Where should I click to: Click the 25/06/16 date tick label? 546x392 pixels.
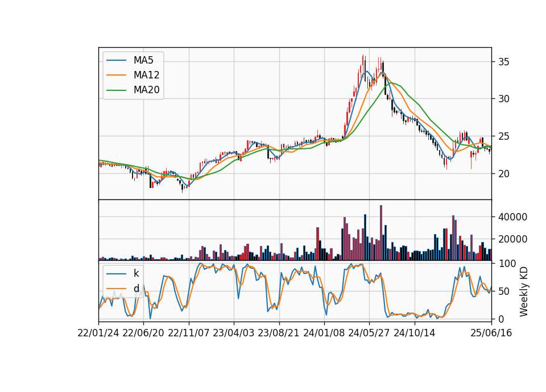coord(491,333)
